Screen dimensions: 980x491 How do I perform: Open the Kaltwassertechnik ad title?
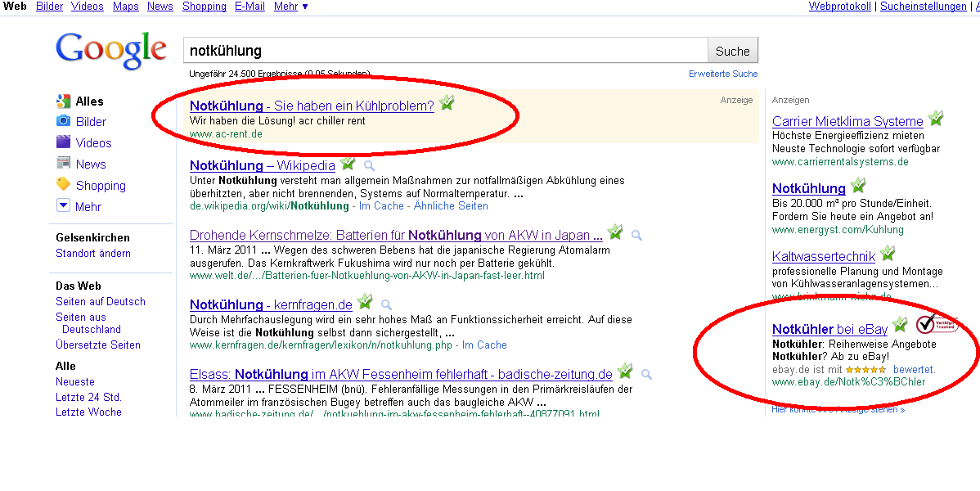824,256
